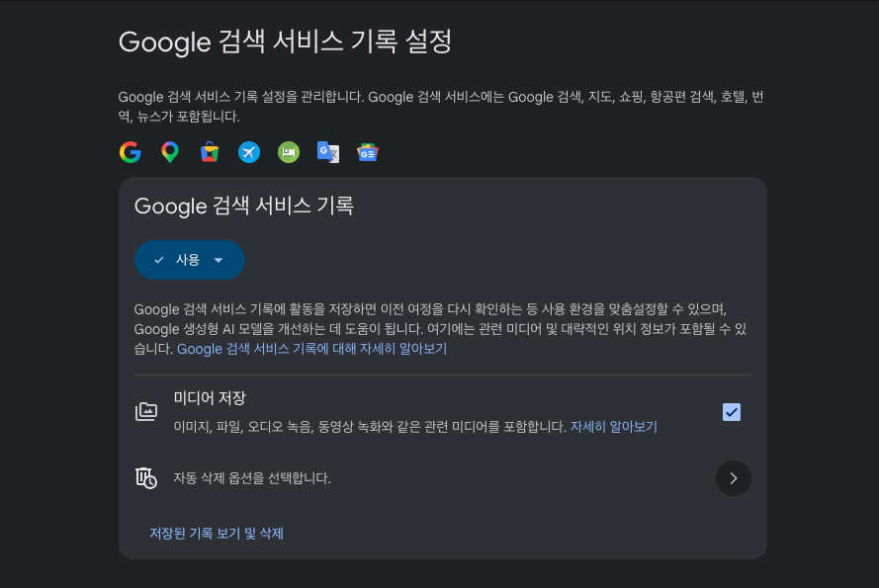Click '자동 삭제 옵션을 선택합니다.' text
Screen dimensions: 879x588
252,478
